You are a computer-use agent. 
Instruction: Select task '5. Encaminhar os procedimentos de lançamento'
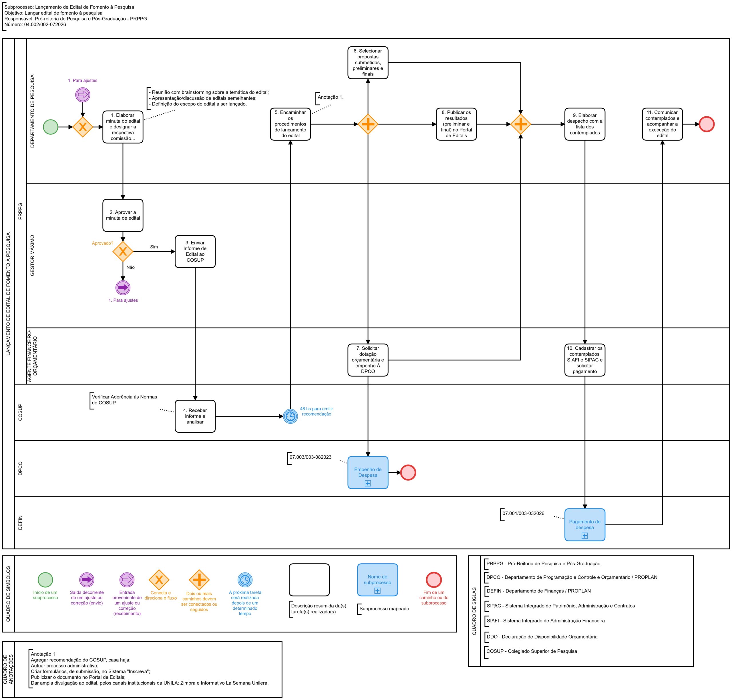pyautogui.click(x=290, y=124)
